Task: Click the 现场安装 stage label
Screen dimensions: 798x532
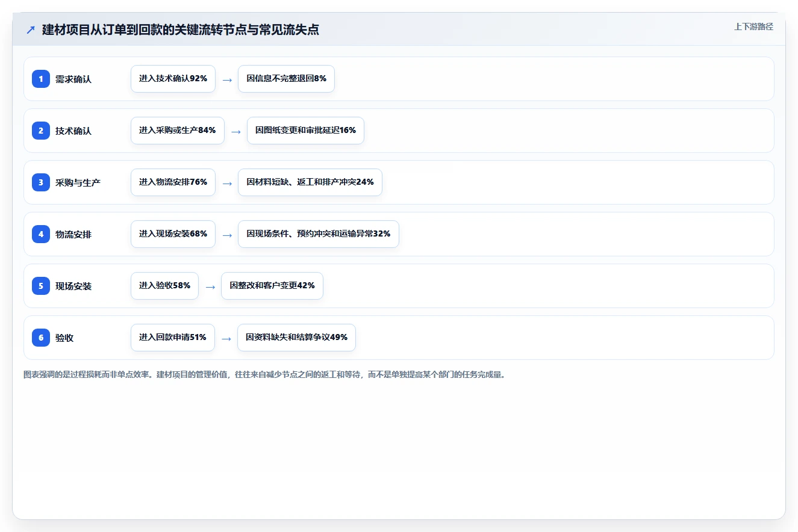Action: (73, 286)
